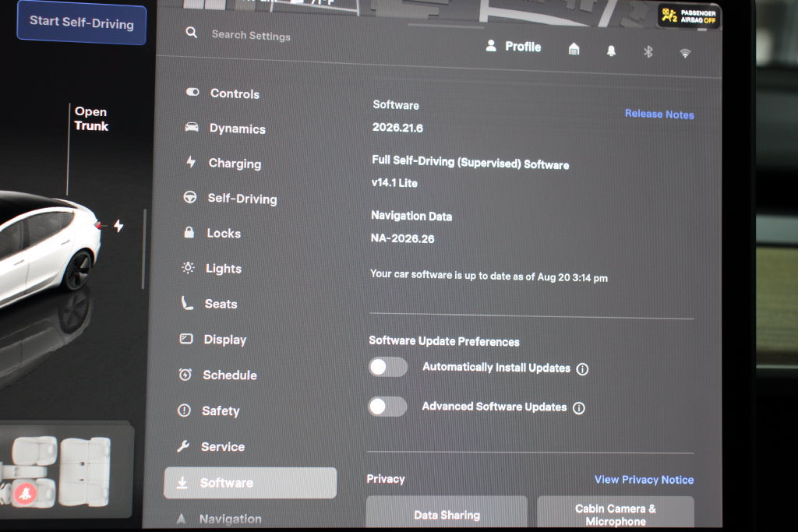Screen dimensions: 798x532
Task: Enable Advanced Software Updates switch
Action: click(388, 407)
